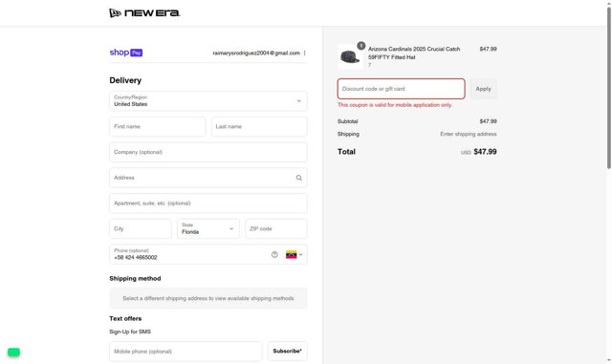
Task: Click the 'Enter shipping address' text
Action: pos(469,134)
